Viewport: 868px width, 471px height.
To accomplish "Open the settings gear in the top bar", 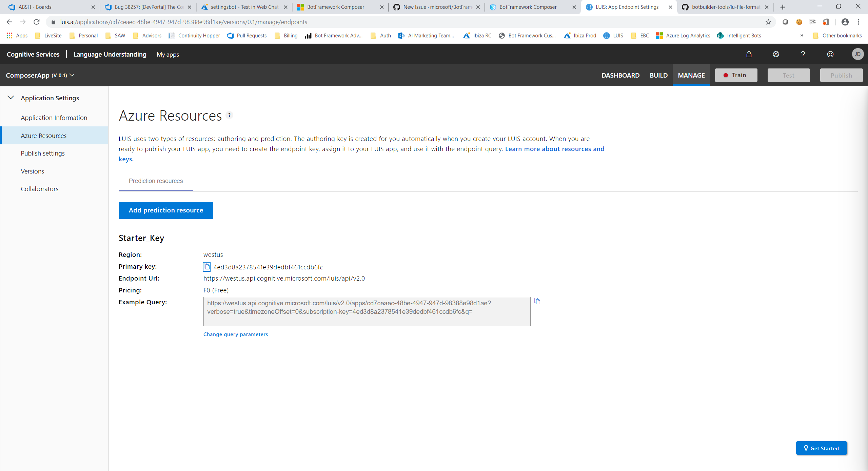I will [x=776, y=54].
